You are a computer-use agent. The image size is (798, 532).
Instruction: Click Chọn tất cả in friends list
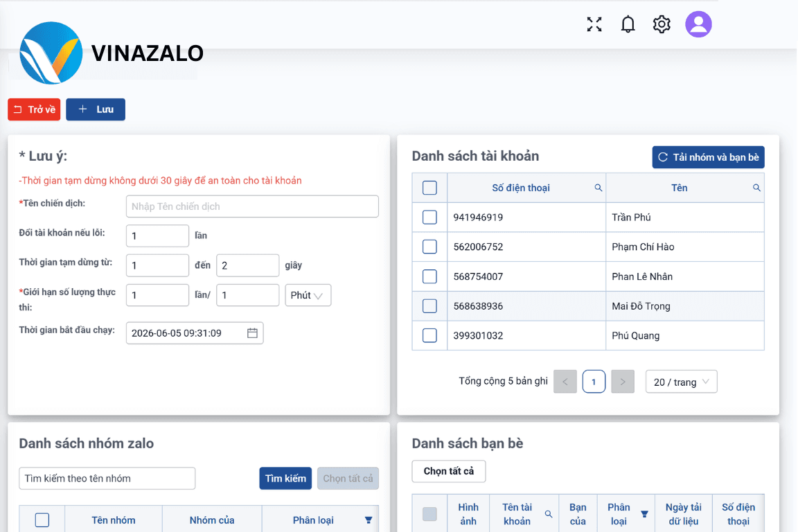click(x=448, y=472)
